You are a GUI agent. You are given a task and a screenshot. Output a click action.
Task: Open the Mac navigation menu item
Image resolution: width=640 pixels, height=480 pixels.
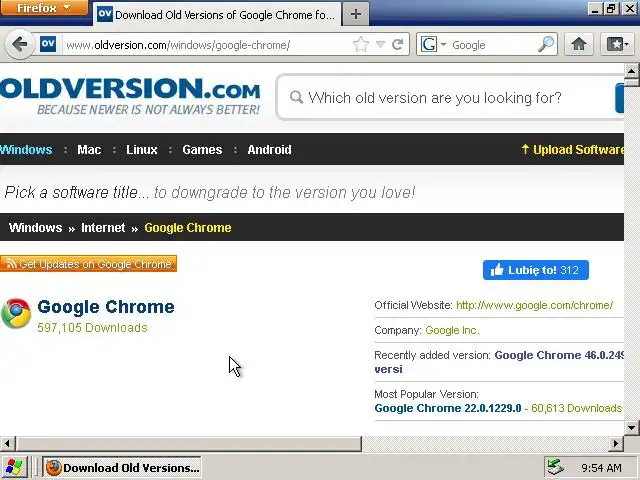point(89,149)
